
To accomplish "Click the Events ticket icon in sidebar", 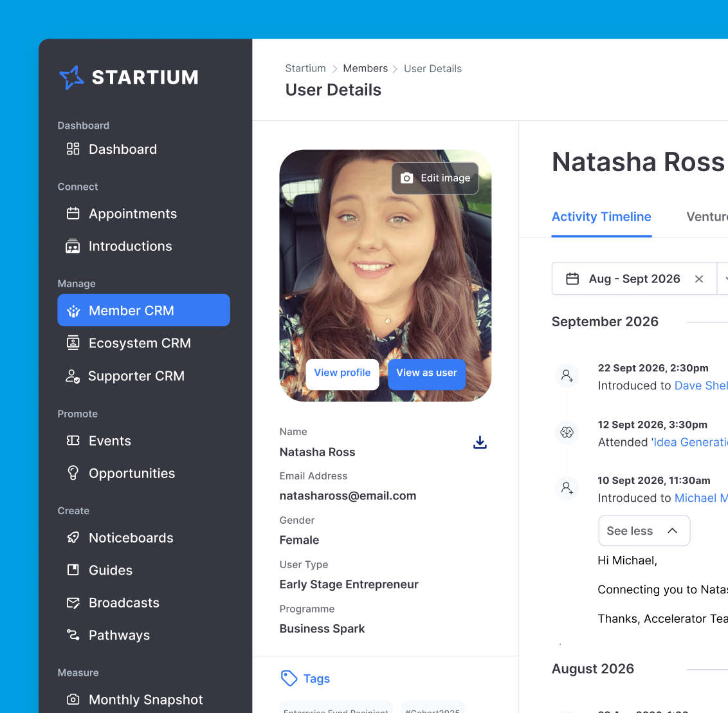I will 73,441.
